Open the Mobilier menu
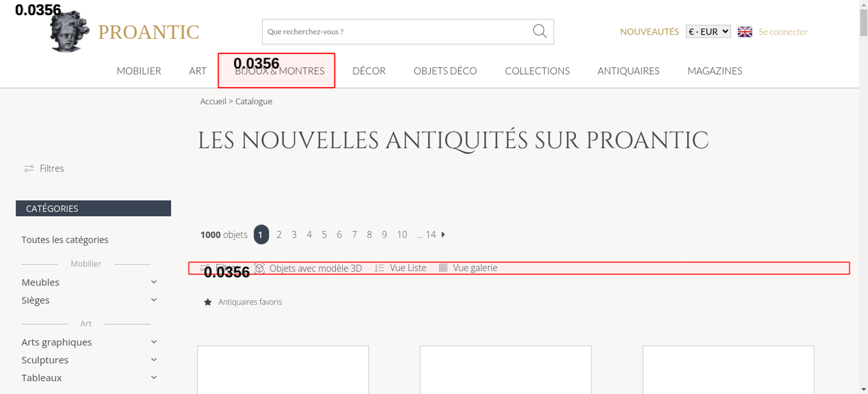Screen dimensions: 868x394 tap(139, 71)
